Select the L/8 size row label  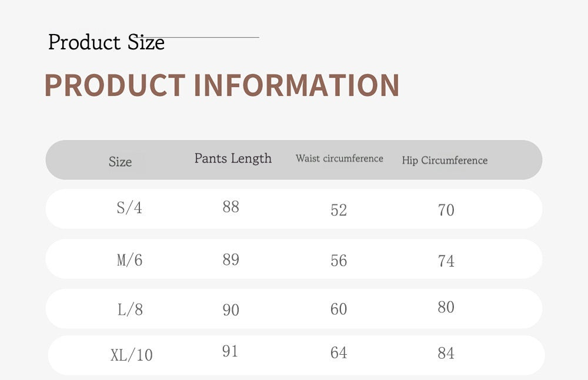[130, 310]
